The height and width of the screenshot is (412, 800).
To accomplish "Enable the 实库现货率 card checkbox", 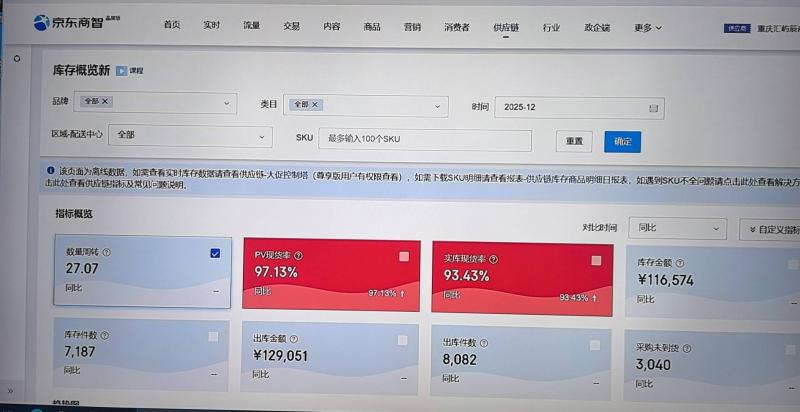I will tap(596, 260).
